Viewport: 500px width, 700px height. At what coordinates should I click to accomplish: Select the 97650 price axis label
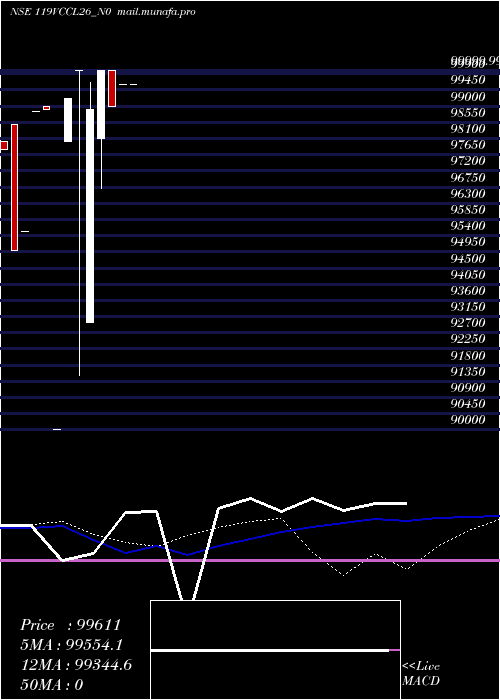[468, 145]
